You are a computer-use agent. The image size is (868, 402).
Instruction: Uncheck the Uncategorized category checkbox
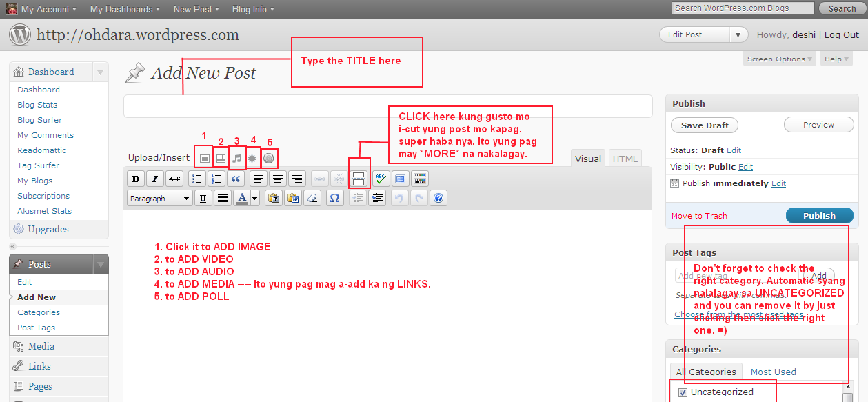[x=683, y=392]
